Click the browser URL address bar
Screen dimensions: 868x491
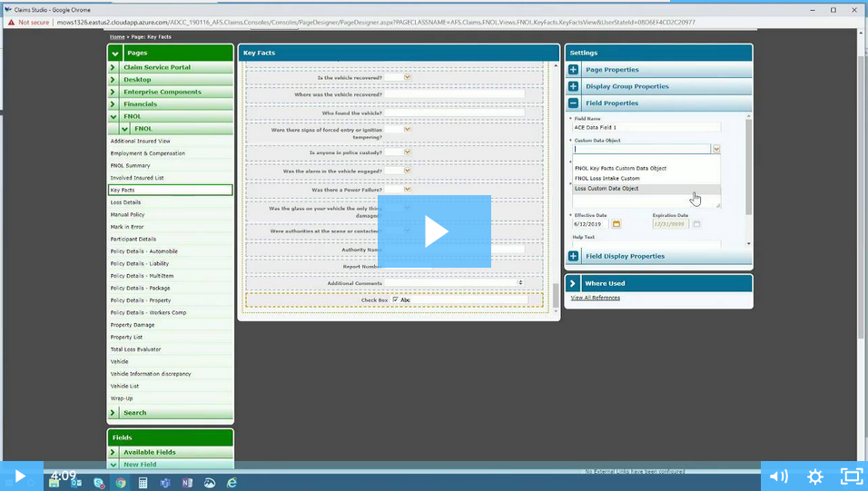point(376,22)
